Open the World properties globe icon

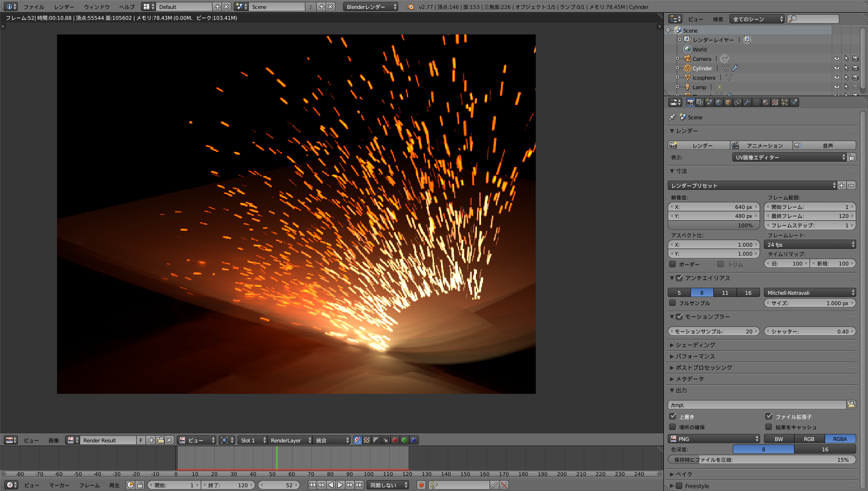(719, 102)
